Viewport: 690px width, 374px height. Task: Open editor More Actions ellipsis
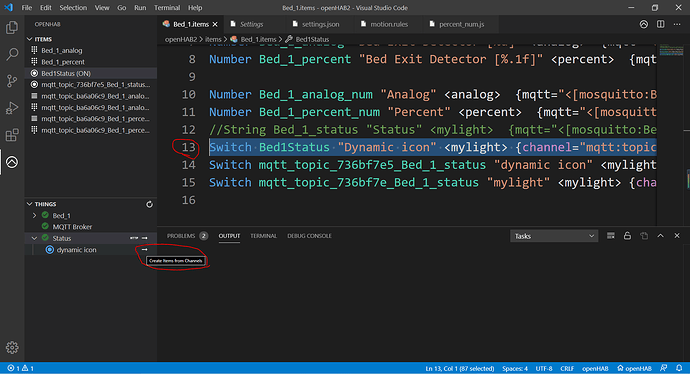(677, 24)
